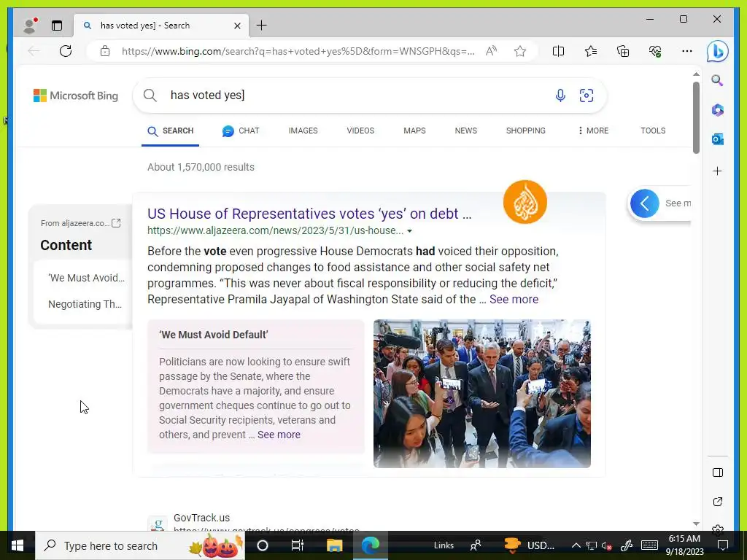Open the TOOLS option
This screenshot has width=747, height=560.
653,131
